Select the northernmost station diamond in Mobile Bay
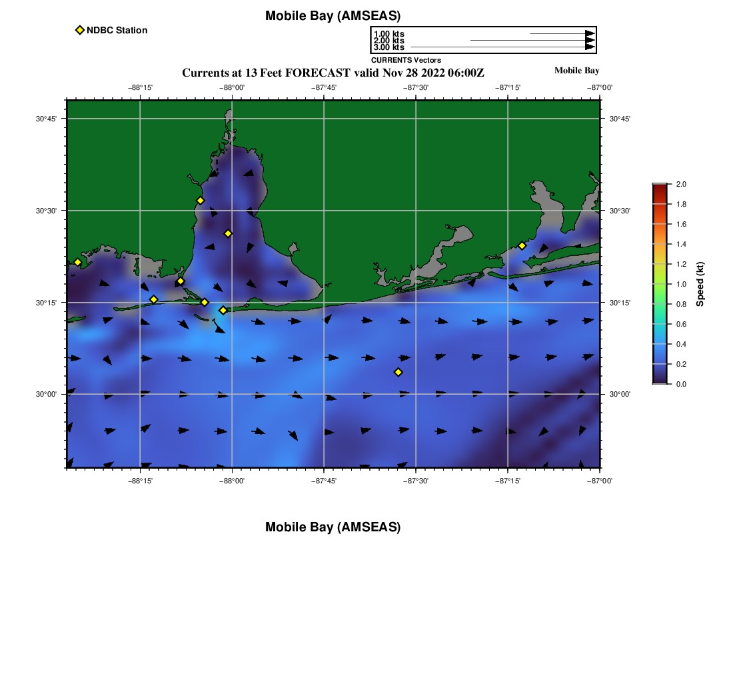Screen dimensions: 733x700 [200, 201]
